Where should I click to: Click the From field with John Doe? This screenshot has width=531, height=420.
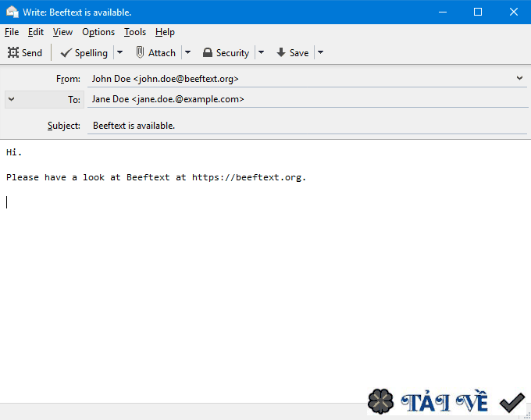coord(307,79)
